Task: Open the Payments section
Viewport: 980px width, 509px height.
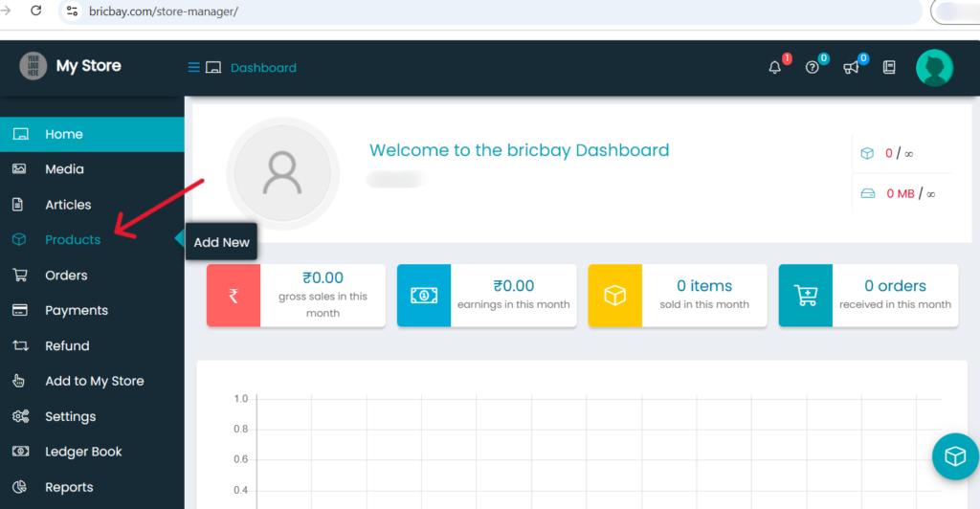Action: pyautogui.click(x=77, y=311)
